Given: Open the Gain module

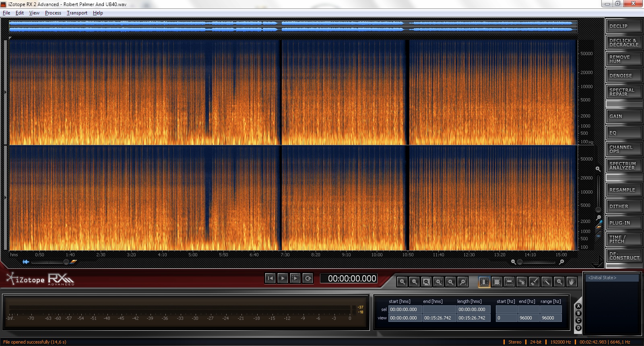Looking at the screenshot, I should [624, 116].
